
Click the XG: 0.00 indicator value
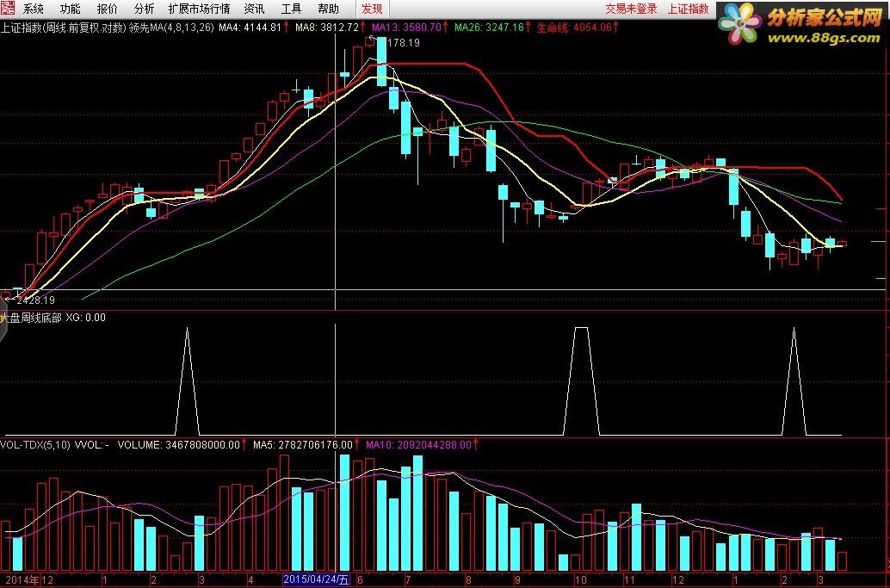86,318
